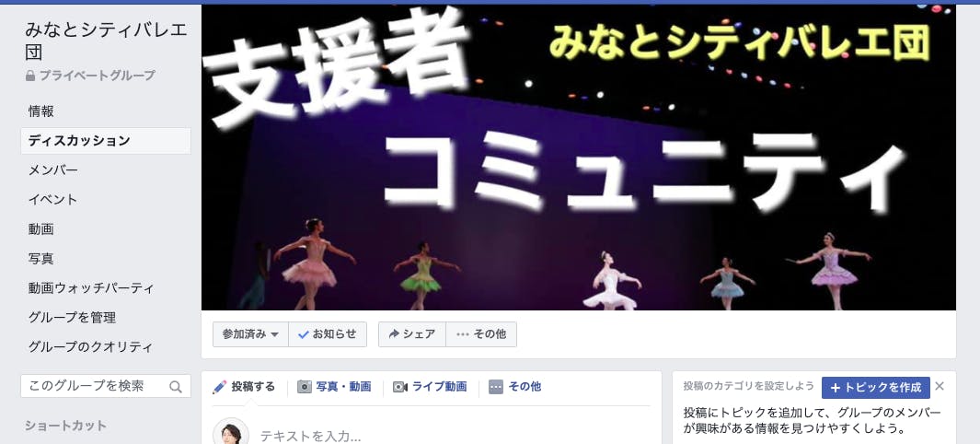The image size is (980, 444).
Task: Click the pencil icon beside 投稿する
Action: 219,387
